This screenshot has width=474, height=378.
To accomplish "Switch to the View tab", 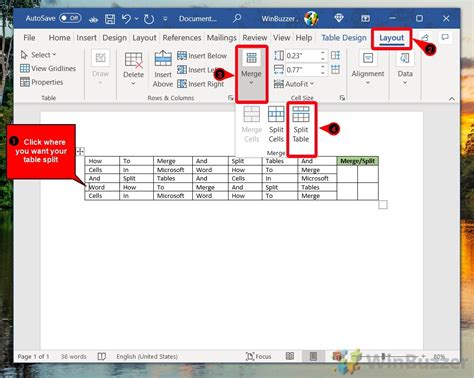I will coord(281,38).
